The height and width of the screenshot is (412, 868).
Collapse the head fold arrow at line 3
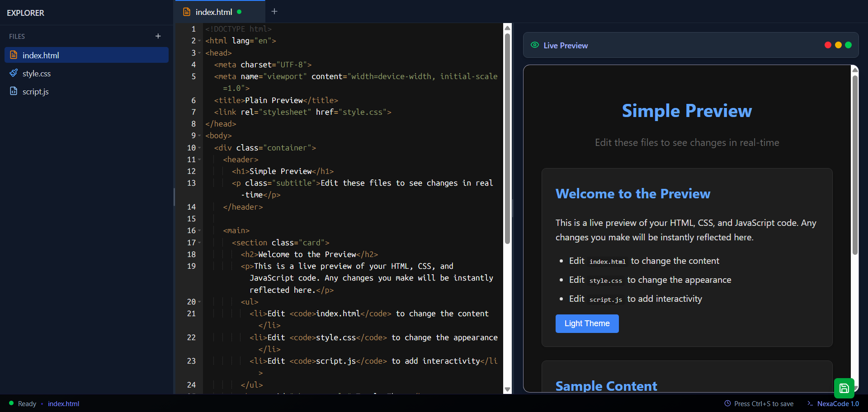(199, 53)
